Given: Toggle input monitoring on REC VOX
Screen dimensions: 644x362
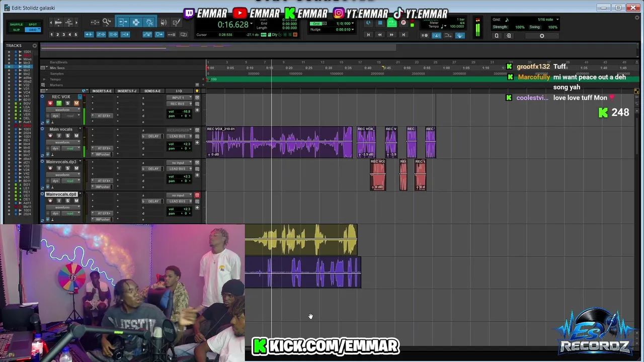Looking at the screenshot, I should [58, 104].
